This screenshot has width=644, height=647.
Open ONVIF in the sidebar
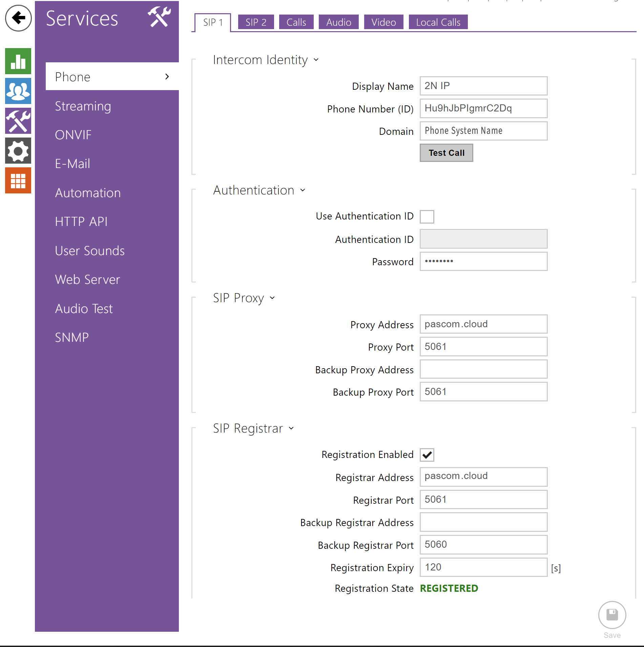coord(73,135)
